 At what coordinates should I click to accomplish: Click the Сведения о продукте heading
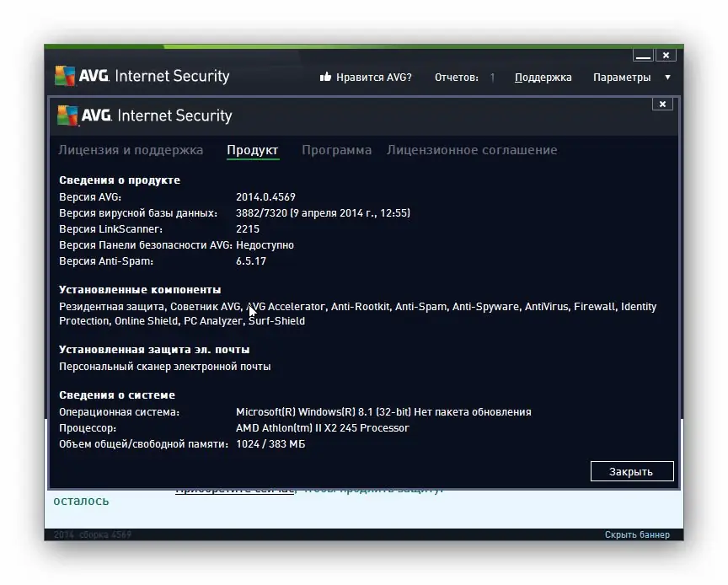pos(120,180)
